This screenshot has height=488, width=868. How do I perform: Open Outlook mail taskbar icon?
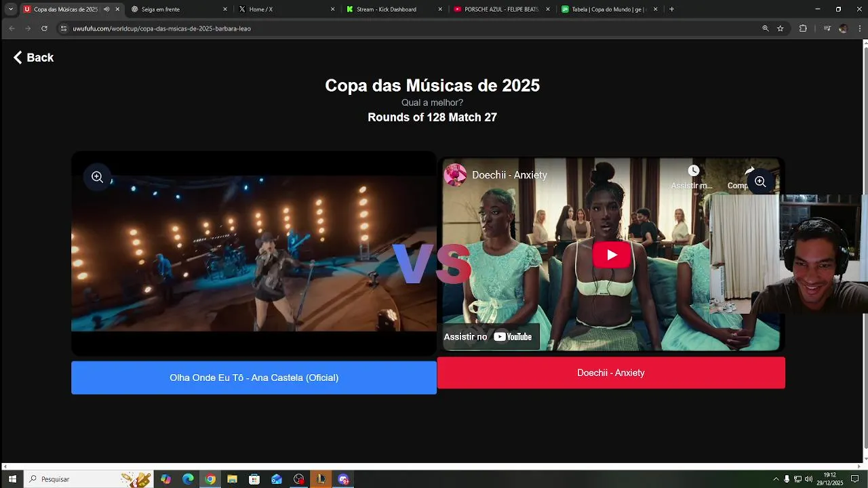(x=277, y=479)
